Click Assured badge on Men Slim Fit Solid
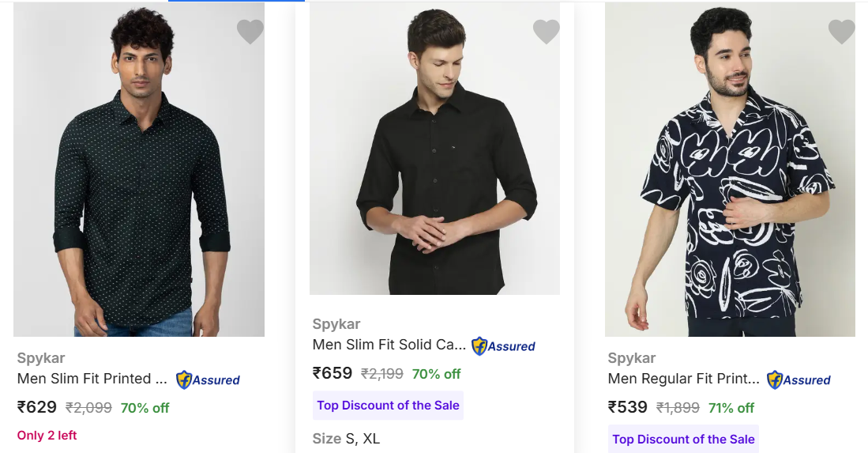This screenshot has height=453, width=868. pyautogui.click(x=503, y=345)
